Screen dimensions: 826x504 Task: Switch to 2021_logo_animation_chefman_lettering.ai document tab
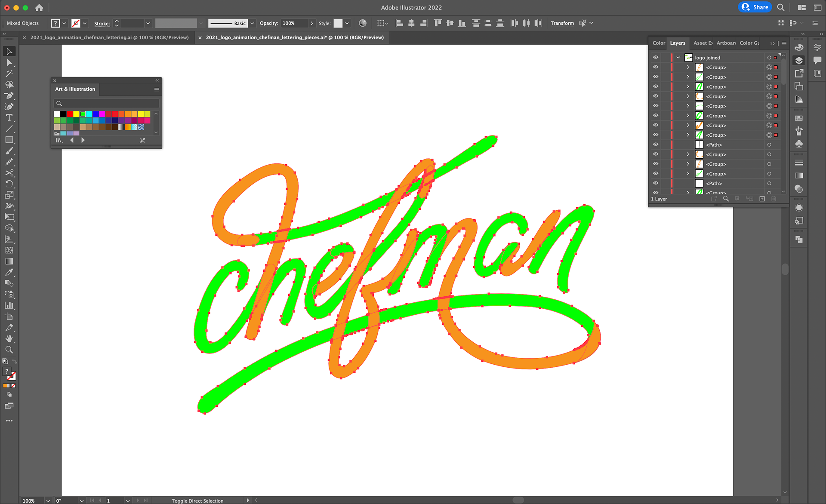(109, 37)
